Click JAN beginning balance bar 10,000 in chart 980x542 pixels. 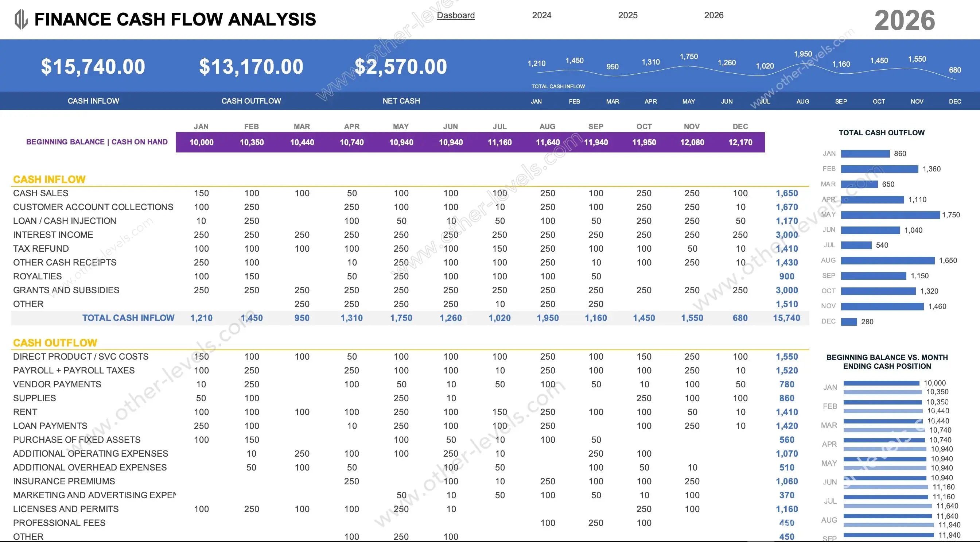click(x=881, y=383)
